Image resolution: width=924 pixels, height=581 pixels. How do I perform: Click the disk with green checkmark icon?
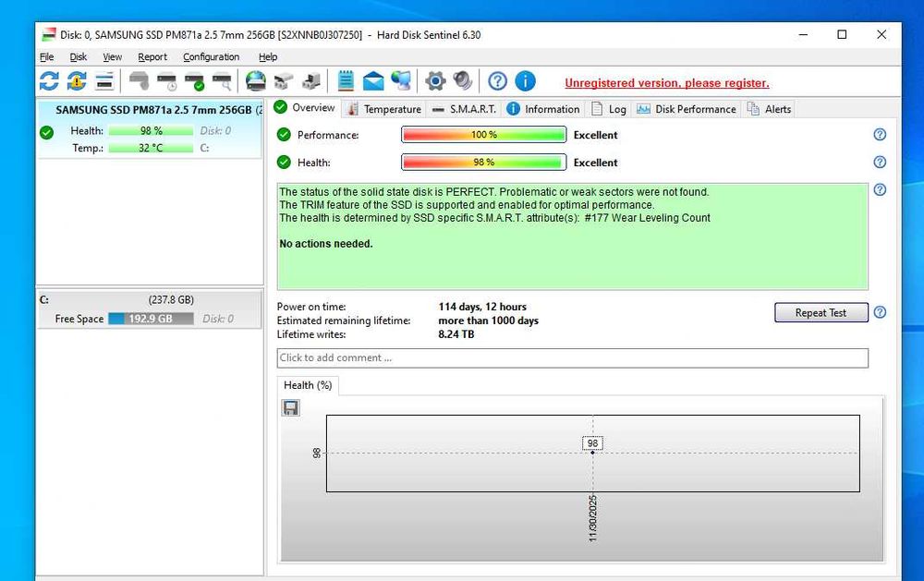pyautogui.click(x=194, y=80)
